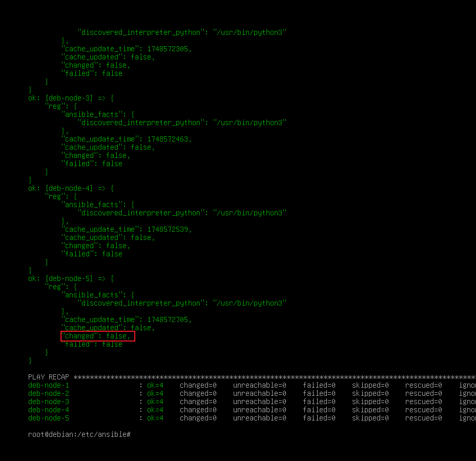Image resolution: width=476 pixels, height=461 pixels.
Task: Select deb-node-1 in the play recap
Action: click(49, 385)
